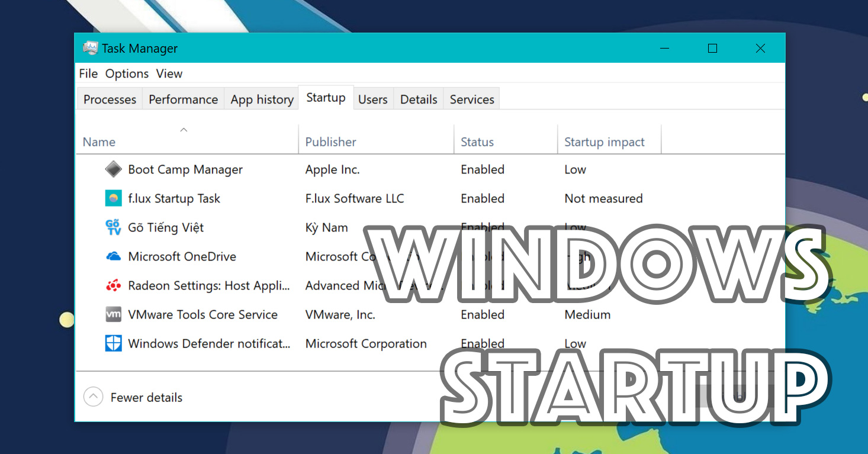Open the View menu
This screenshot has width=868, height=454.
tap(169, 73)
